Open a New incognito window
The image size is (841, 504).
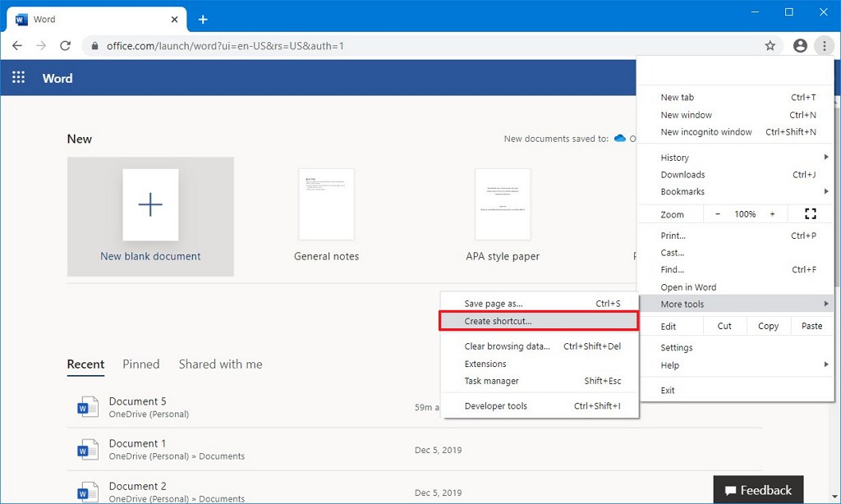[735, 132]
